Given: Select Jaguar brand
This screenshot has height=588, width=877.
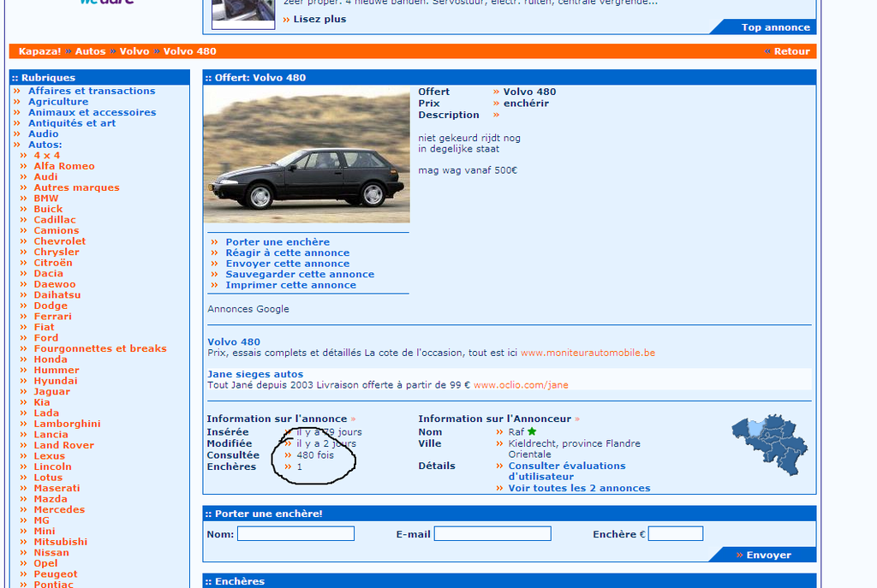Looking at the screenshot, I should point(52,391).
